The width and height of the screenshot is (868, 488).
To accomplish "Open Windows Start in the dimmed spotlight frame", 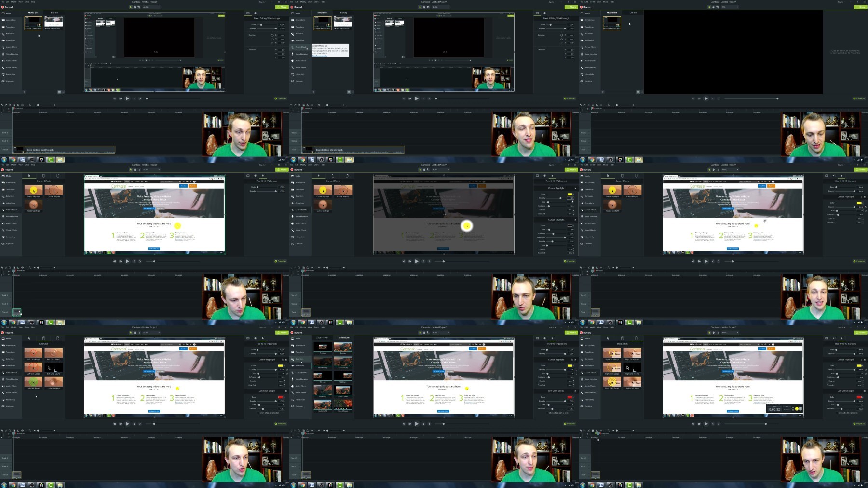I will 293,322.
